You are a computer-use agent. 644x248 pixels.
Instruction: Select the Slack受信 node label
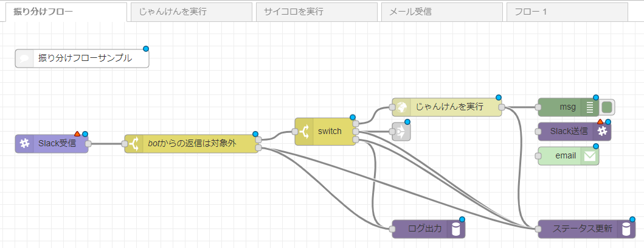pos(57,144)
